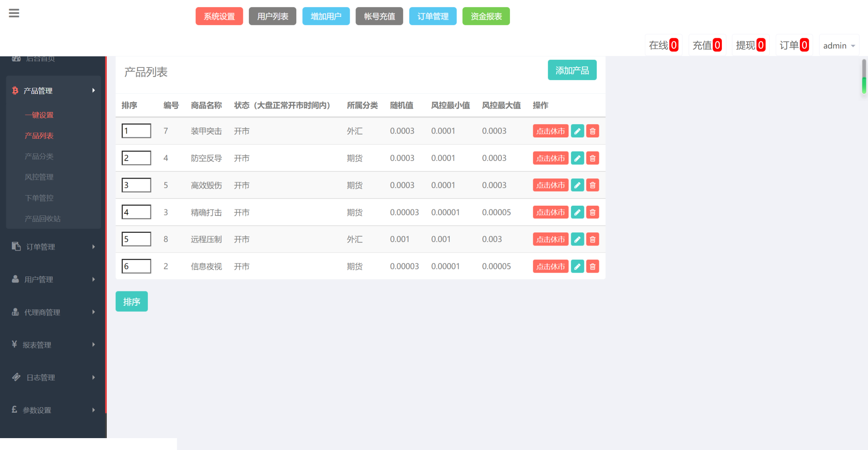
Task: Delete product 装甲突击 with trash icon
Action: coord(593,131)
